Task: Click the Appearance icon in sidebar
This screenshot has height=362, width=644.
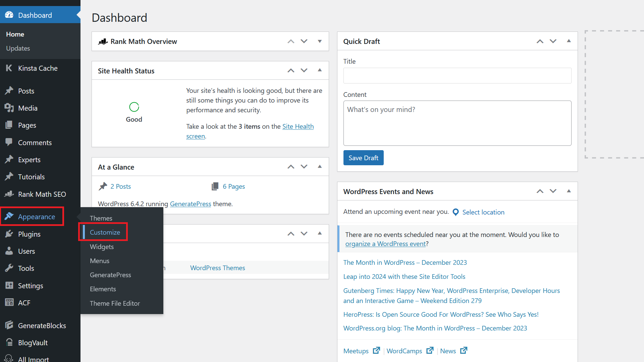Action: click(8, 217)
